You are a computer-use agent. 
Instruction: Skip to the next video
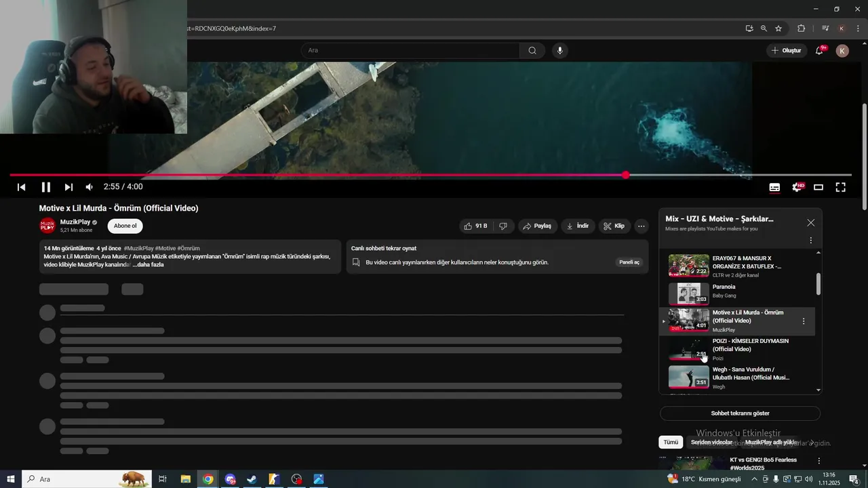(68, 187)
